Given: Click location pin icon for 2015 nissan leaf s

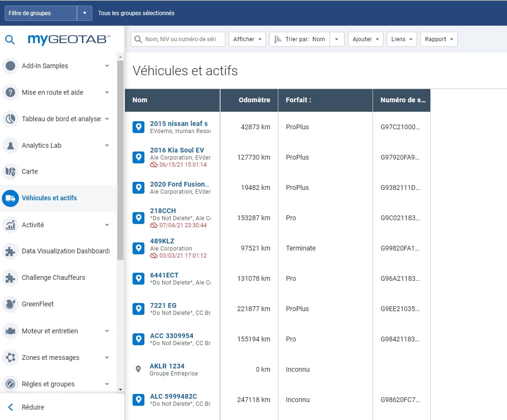Looking at the screenshot, I should click(138, 127).
